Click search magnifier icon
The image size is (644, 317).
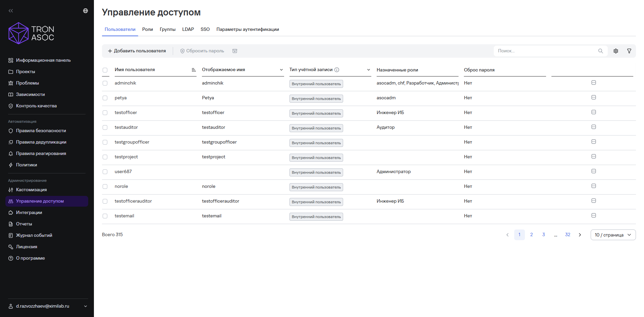(600, 51)
